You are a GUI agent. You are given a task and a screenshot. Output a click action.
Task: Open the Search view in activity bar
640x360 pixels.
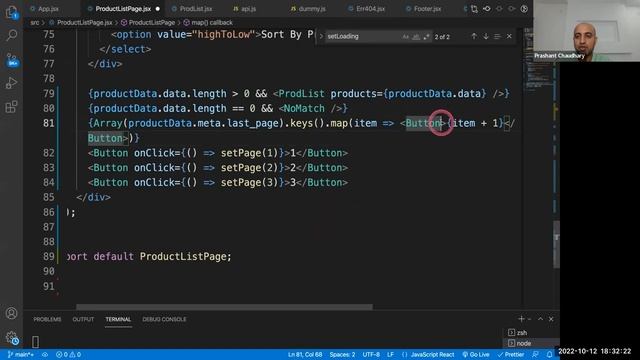(x=11, y=36)
